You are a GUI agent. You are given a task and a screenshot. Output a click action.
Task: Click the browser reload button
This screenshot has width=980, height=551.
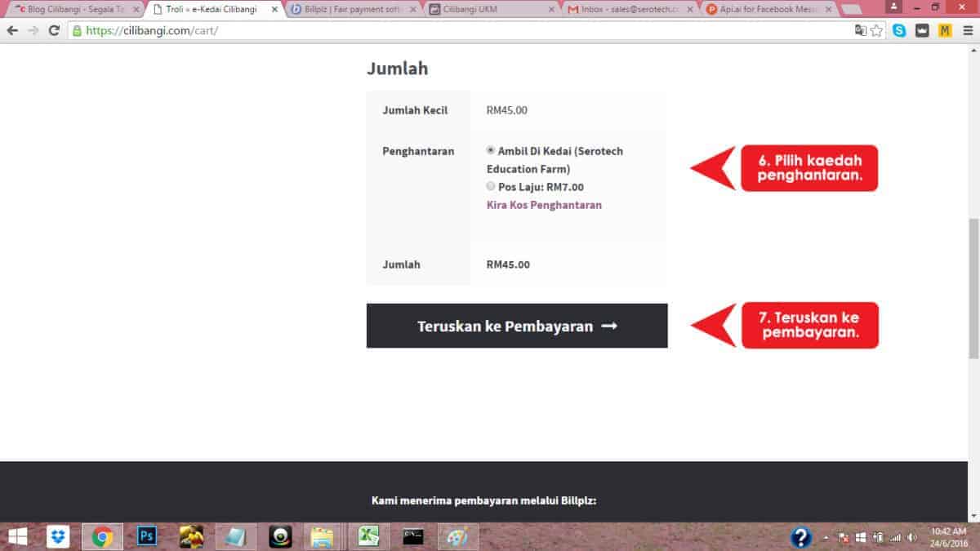(x=54, y=30)
